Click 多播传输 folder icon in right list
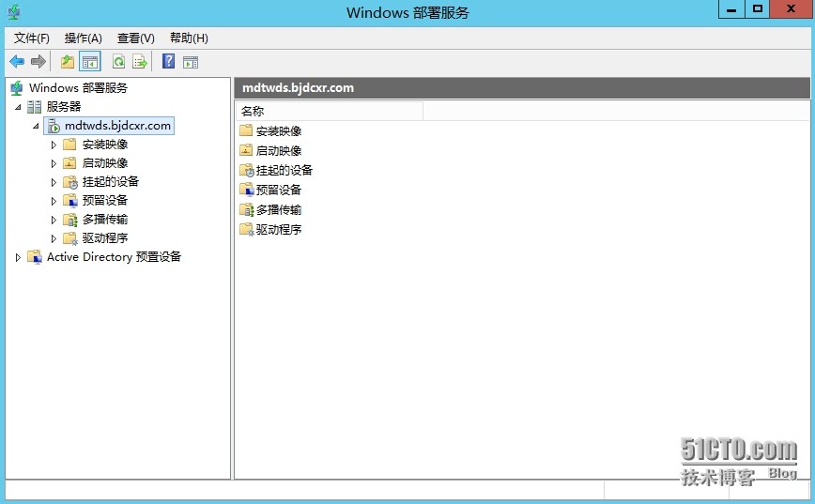 coord(246,209)
